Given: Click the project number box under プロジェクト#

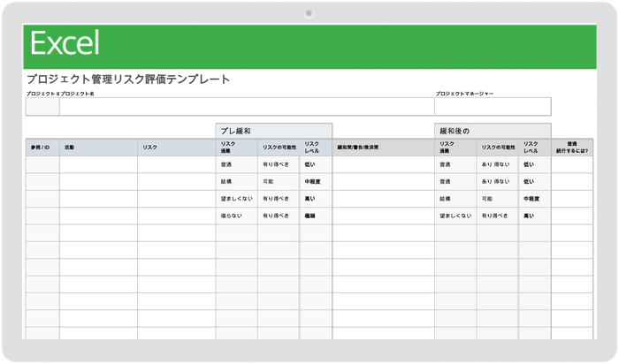Looking at the screenshot, I should [42, 107].
